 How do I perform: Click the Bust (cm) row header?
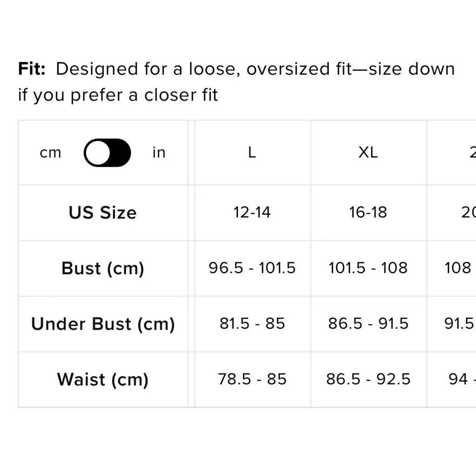coord(103,268)
